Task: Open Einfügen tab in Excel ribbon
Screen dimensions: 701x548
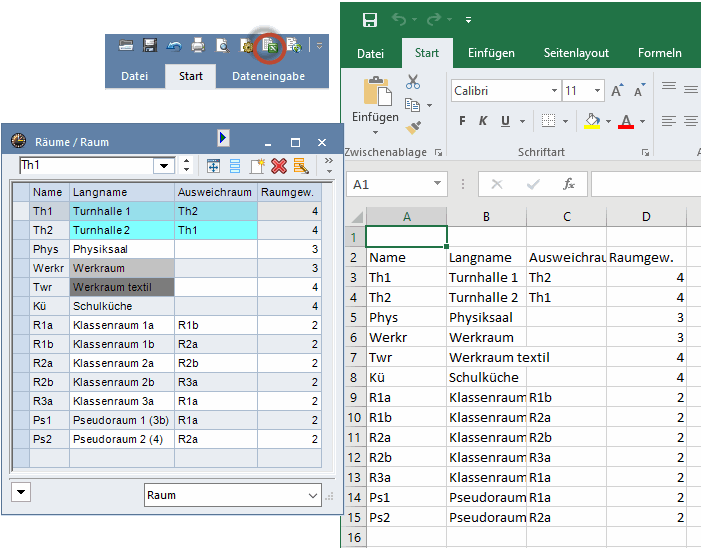Action: pos(491,53)
